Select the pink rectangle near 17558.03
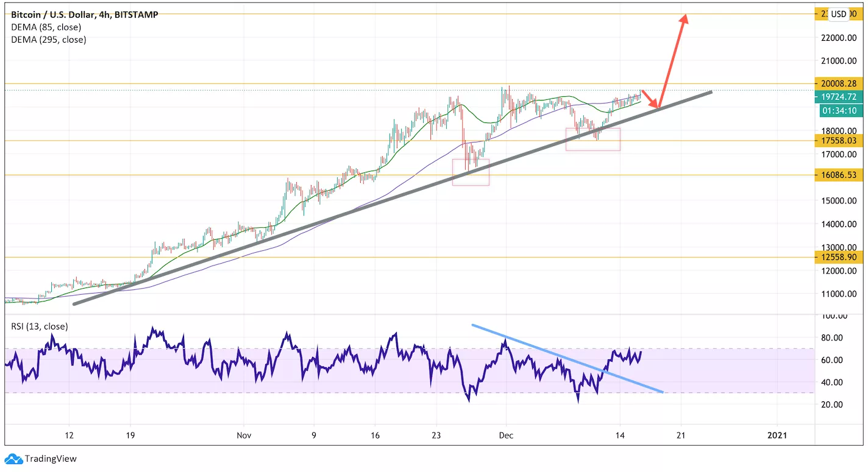This screenshot has height=472, width=868. [x=592, y=139]
